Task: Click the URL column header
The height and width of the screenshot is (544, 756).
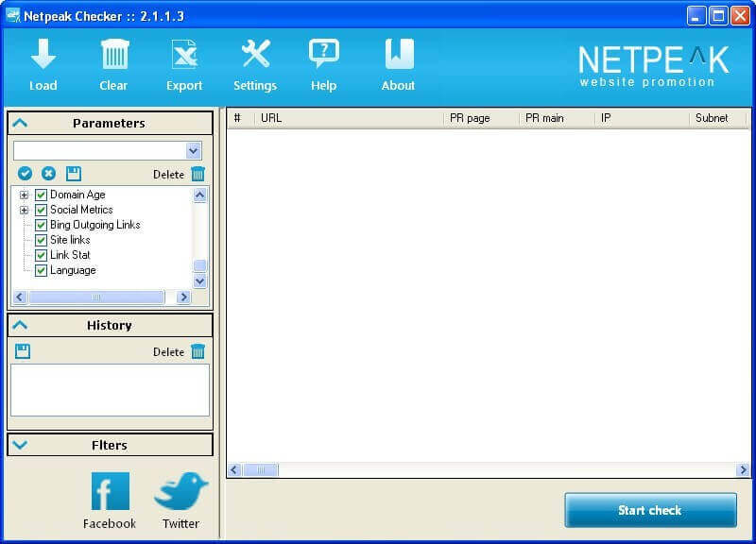Action: coord(271,118)
